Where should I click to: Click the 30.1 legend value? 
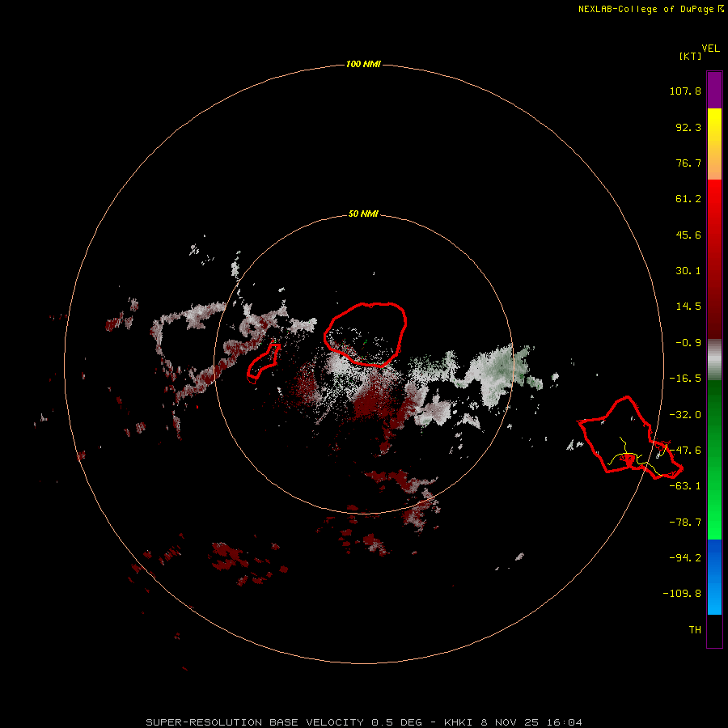688,271
